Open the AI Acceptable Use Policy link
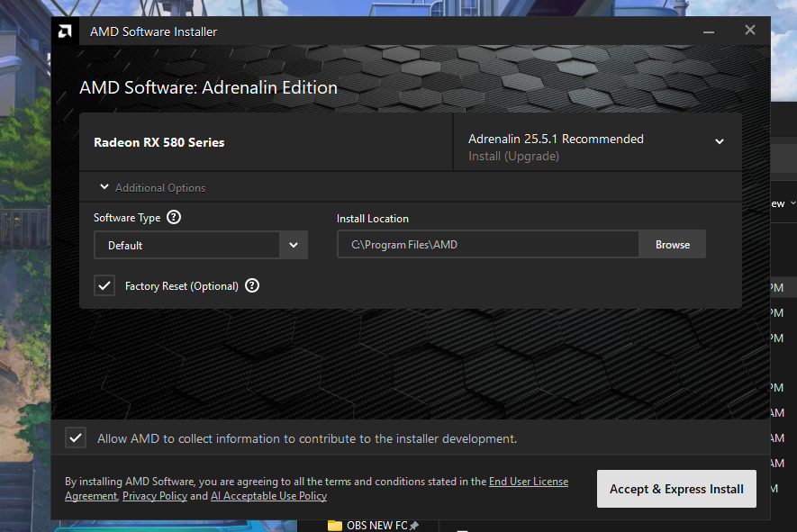This screenshot has height=532, width=797. (x=269, y=496)
